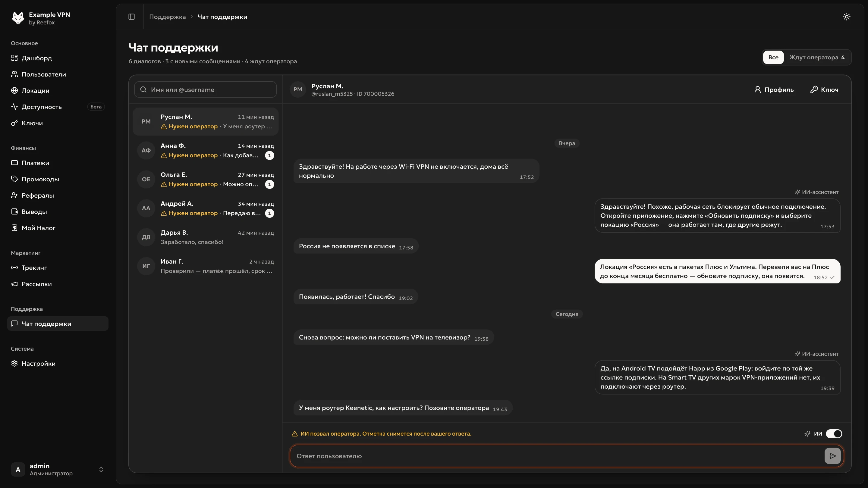Click the Ключ button in chat header
The height and width of the screenshot is (488, 868).
coord(824,89)
